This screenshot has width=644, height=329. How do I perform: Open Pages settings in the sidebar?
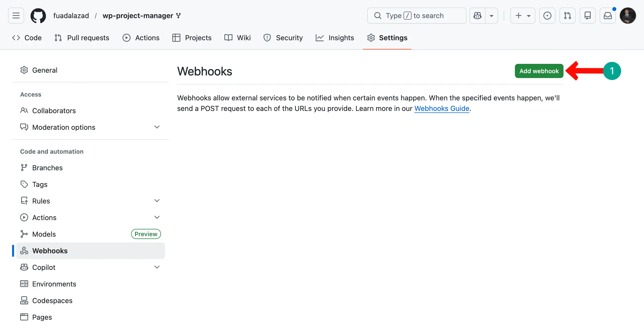pos(42,317)
